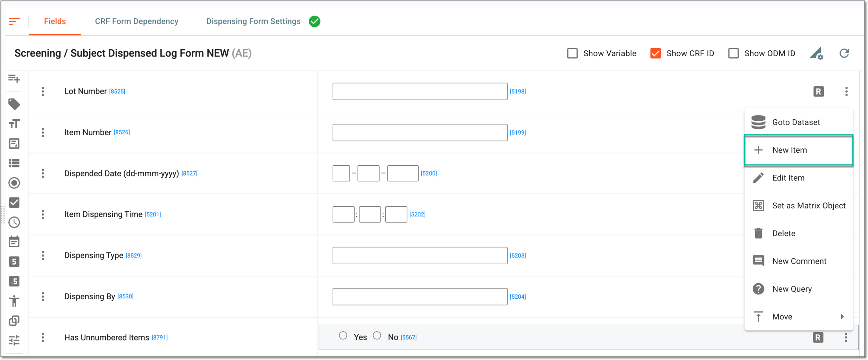The image size is (868, 360).
Task: Select the add row icon in sidebar
Action: pos(14,79)
